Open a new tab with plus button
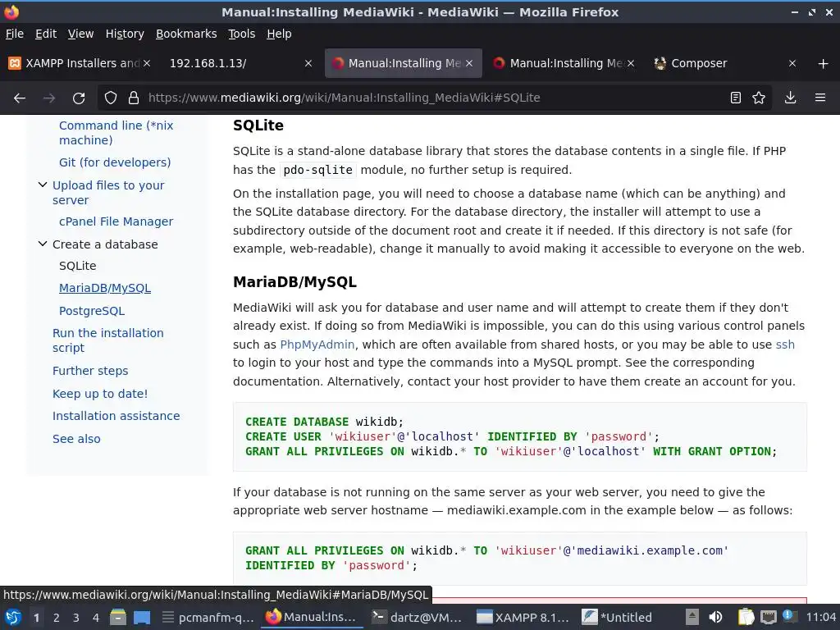The image size is (840, 630). coord(824,64)
